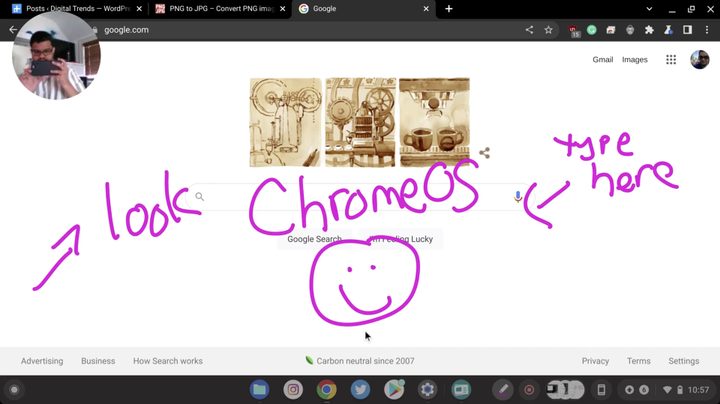
Task: Click the I'm Feeling Lucky button
Action: pyautogui.click(x=401, y=239)
